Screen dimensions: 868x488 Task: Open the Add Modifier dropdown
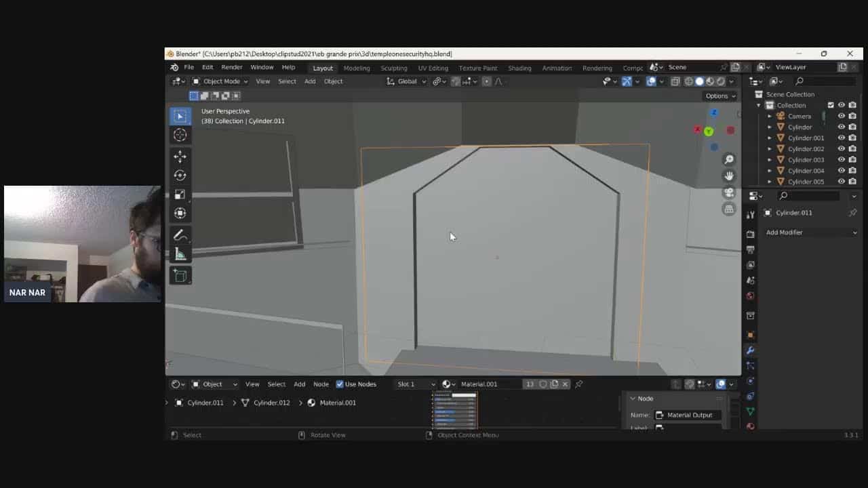pyautogui.click(x=811, y=232)
